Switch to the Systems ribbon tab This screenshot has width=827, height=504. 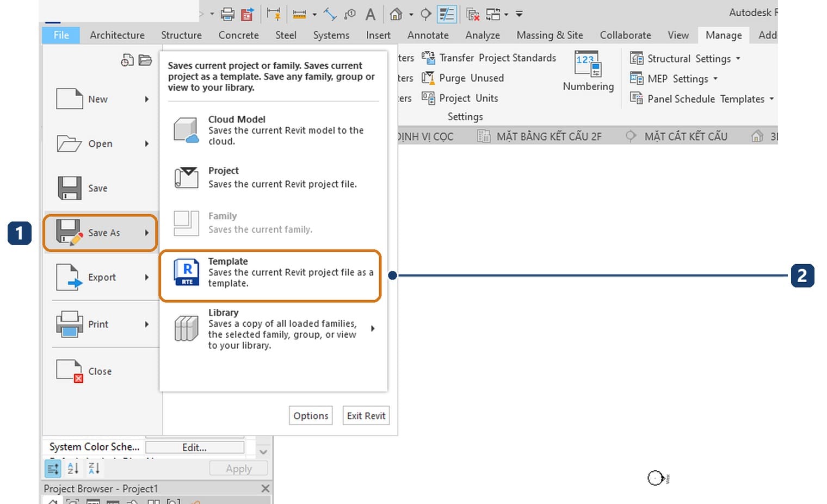pyautogui.click(x=331, y=35)
